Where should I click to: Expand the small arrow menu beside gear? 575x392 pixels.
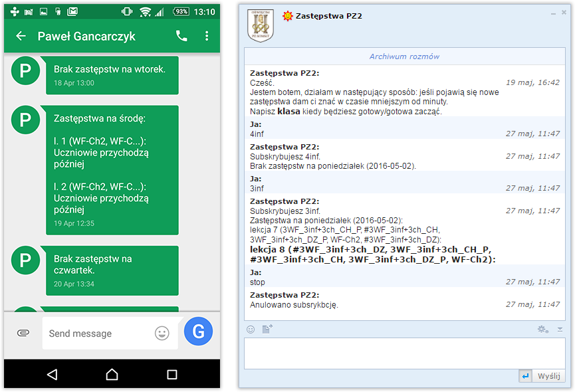[560, 329]
